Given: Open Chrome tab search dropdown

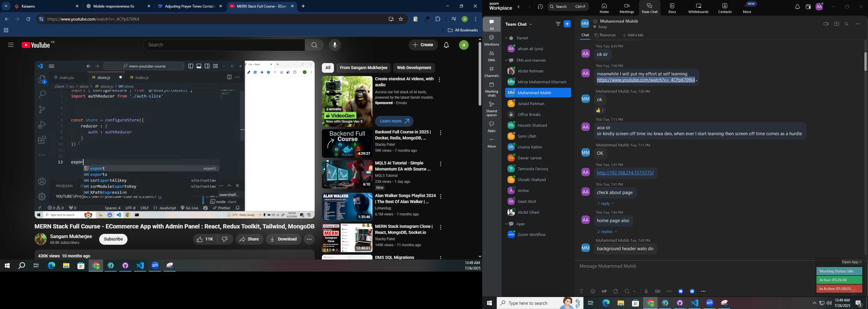Looking at the screenshot, I should (6, 6).
